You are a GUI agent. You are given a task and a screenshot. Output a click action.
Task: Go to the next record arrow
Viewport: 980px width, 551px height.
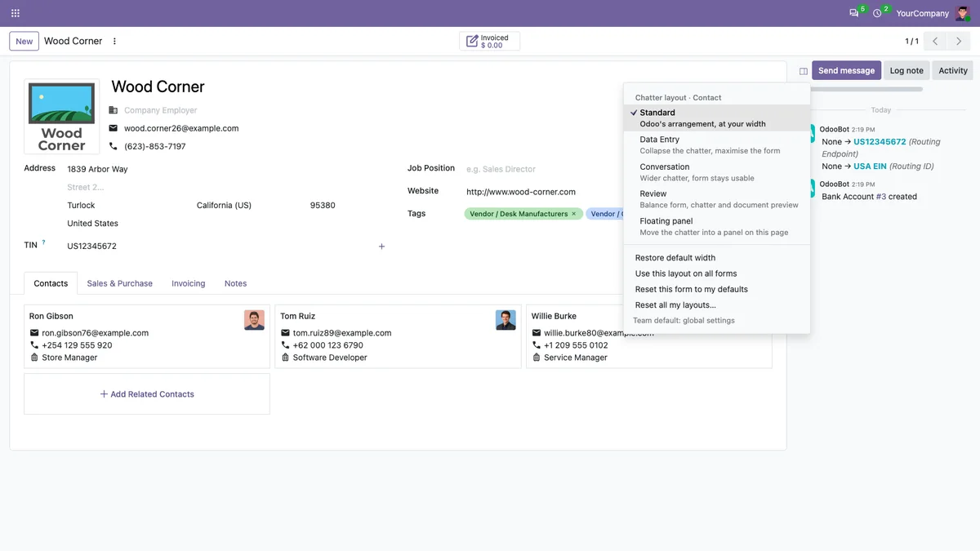[x=959, y=41]
